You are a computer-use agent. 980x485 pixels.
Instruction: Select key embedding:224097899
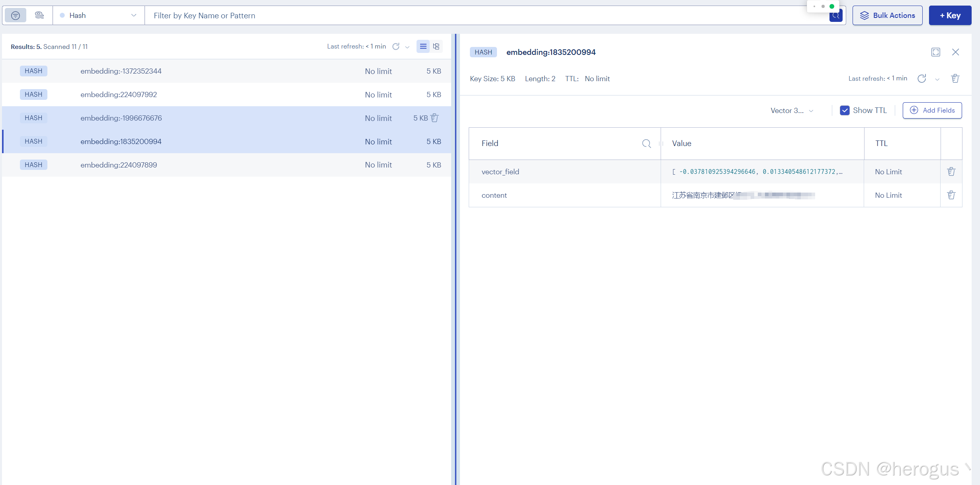click(x=227, y=165)
